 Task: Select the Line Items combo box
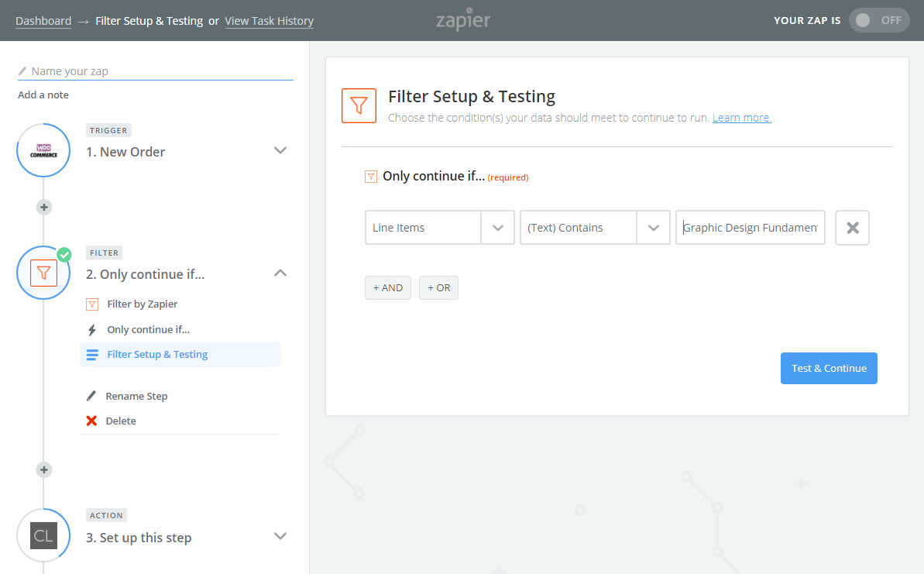(x=440, y=228)
